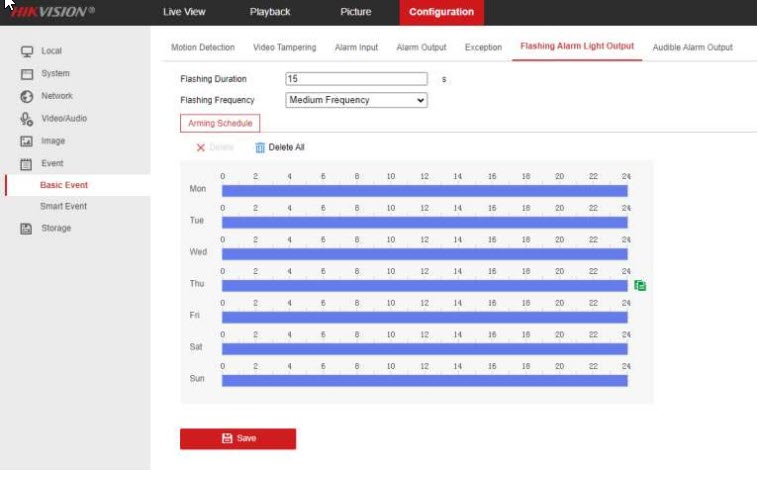758x478 pixels.
Task: Open the Flashing Frequency dropdown
Action: (x=356, y=100)
